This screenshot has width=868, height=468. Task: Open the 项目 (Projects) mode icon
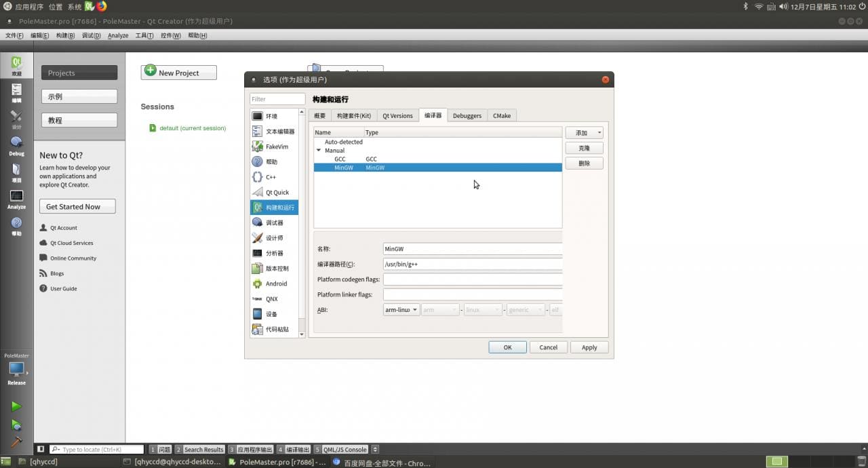pyautogui.click(x=16, y=173)
